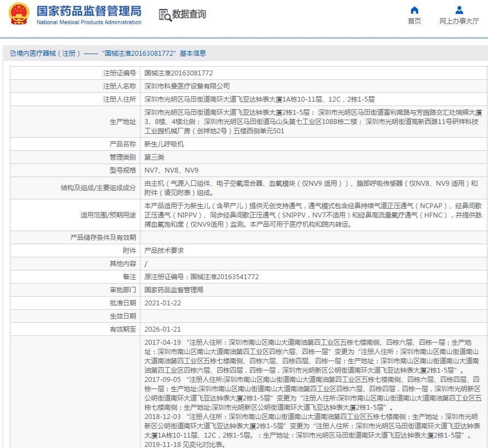Click the 注册人住所 address value
This screenshot has width=488, height=448.
coord(260,99)
